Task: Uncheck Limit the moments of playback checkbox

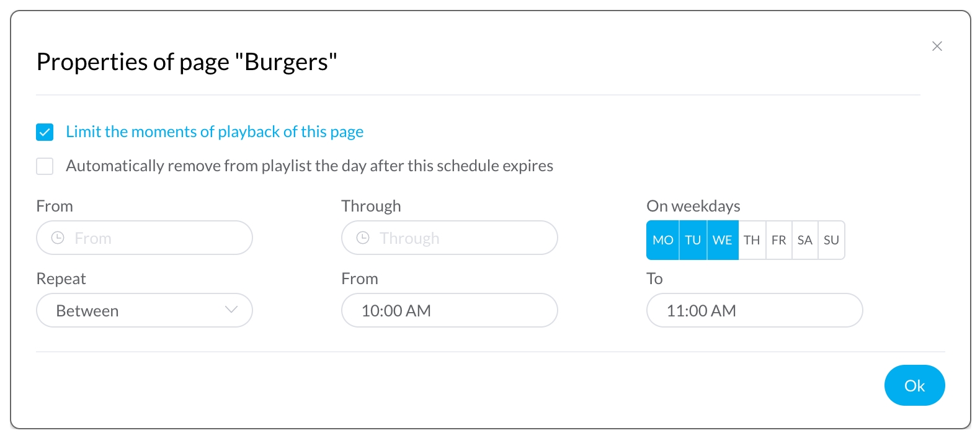Action: coord(45,132)
